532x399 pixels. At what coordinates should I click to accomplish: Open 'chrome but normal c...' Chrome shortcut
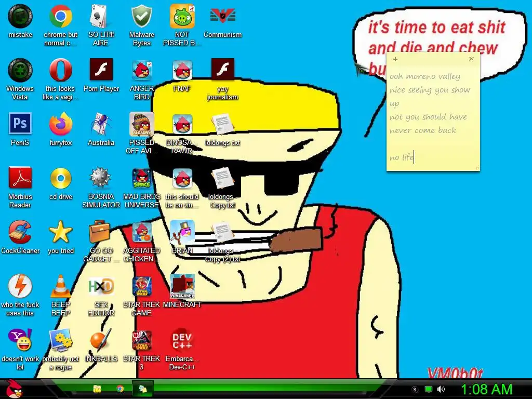60,16
